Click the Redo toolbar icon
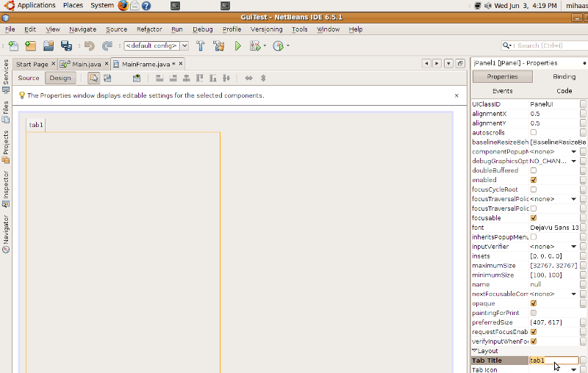 (x=107, y=46)
